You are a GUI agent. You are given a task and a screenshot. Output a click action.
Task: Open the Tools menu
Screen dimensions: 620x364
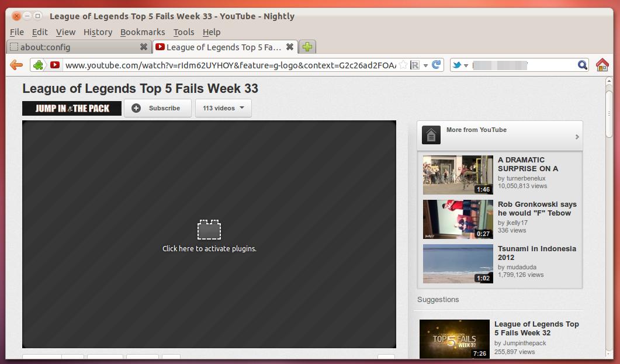(184, 32)
